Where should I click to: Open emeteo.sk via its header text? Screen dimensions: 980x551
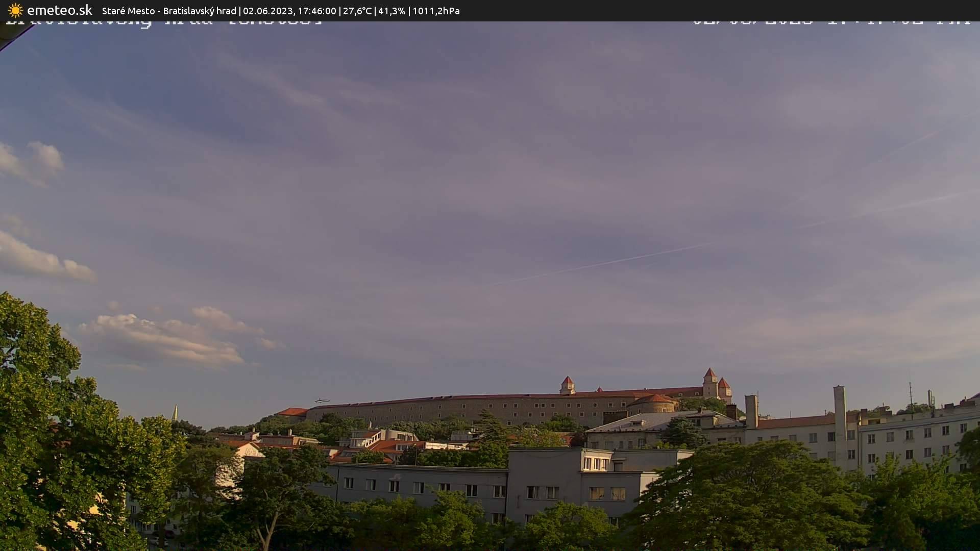pyautogui.click(x=59, y=10)
